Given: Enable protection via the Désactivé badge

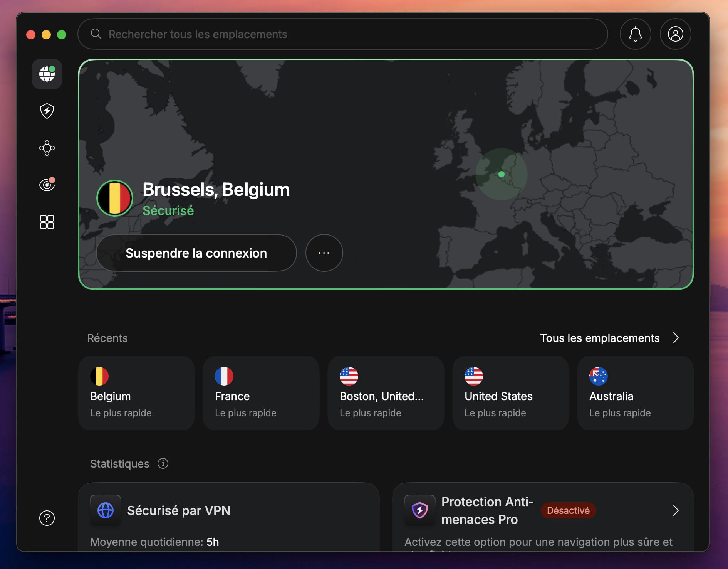Looking at the screenshot, I should coord(568,510).
